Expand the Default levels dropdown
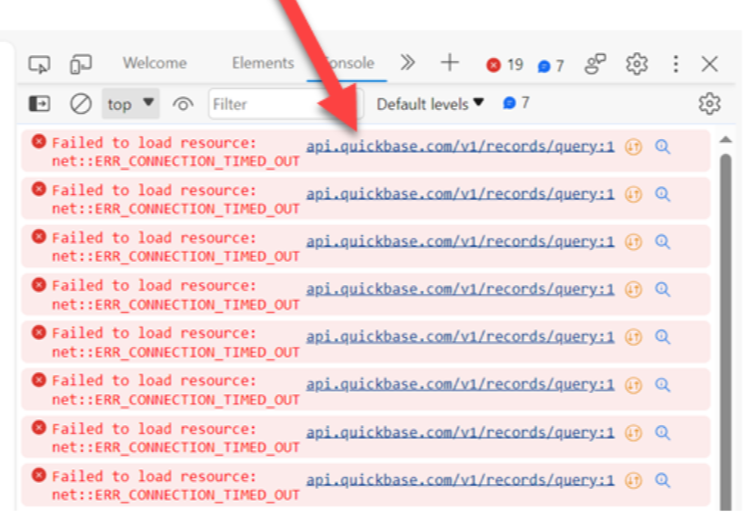Image resolution: width=747 pixels, height=523 pixels. pyautogui.click(x=430, y=103)
